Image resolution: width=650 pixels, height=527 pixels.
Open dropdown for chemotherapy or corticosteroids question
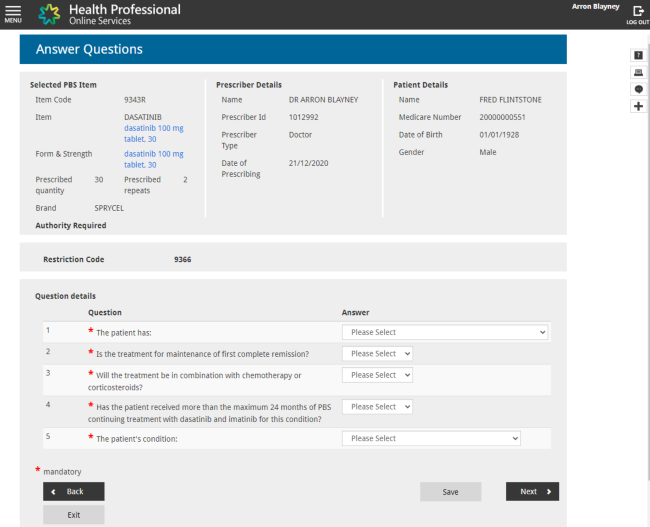click(377, 375)
